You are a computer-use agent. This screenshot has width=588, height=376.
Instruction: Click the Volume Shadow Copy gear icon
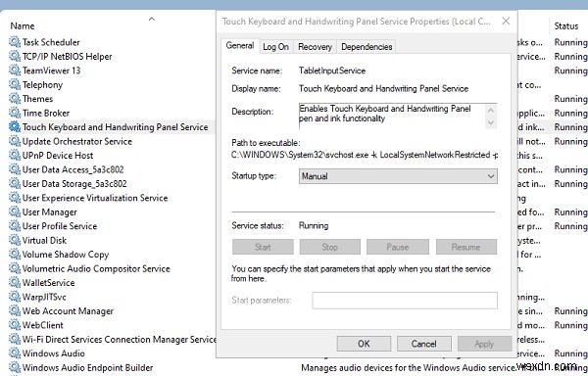pos(15,255)
